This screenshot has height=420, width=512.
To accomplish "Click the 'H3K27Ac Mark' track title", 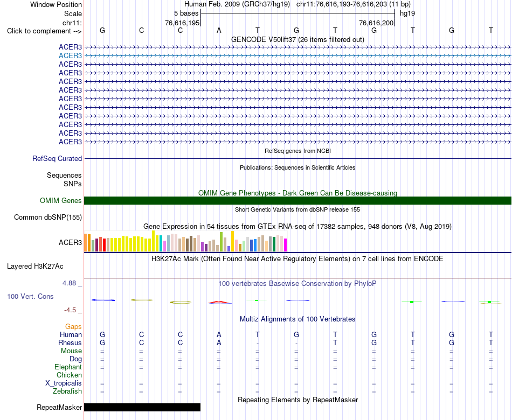I will coord(297,259).
